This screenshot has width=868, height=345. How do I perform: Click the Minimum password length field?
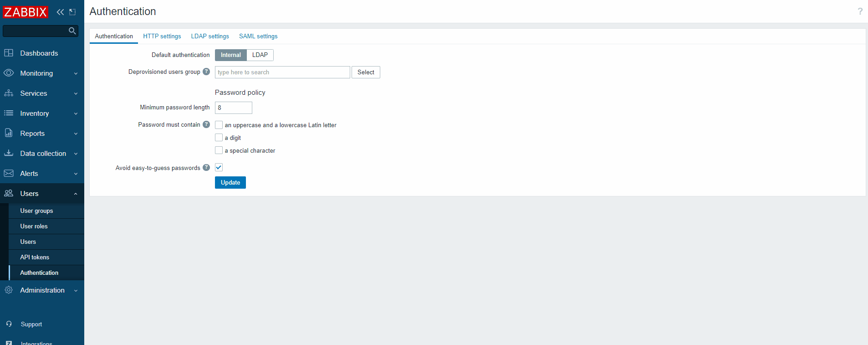coord(234,108)
